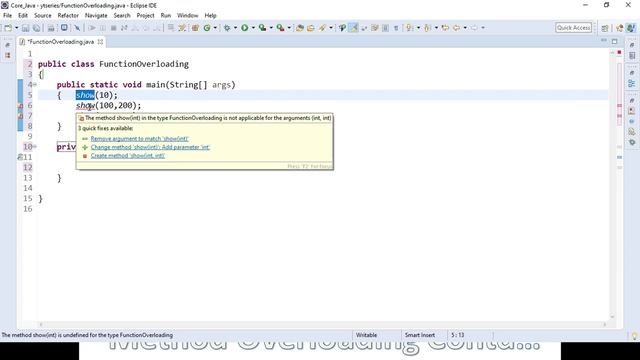Save the file with toolbar Save icon
The image size is (640, 360).
click(x=25, y=28)
